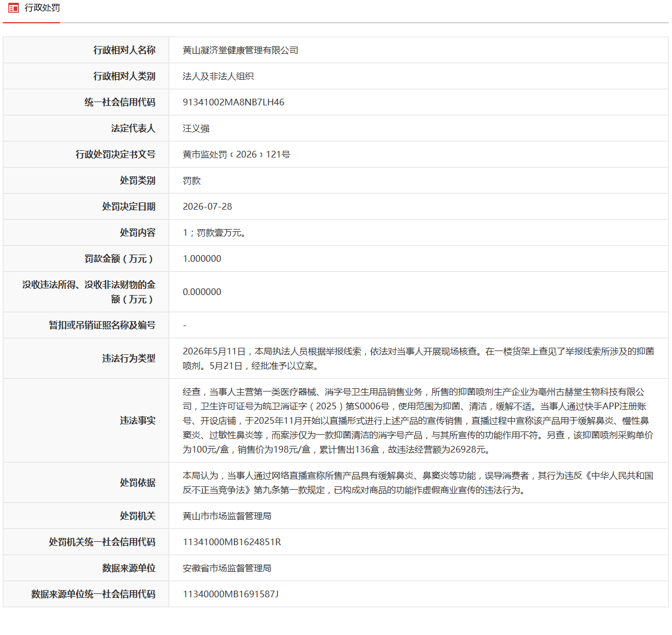Screen dimensions: 672x635
Task: Select confiscated amount 0.000000
Action: coord(202,292)
